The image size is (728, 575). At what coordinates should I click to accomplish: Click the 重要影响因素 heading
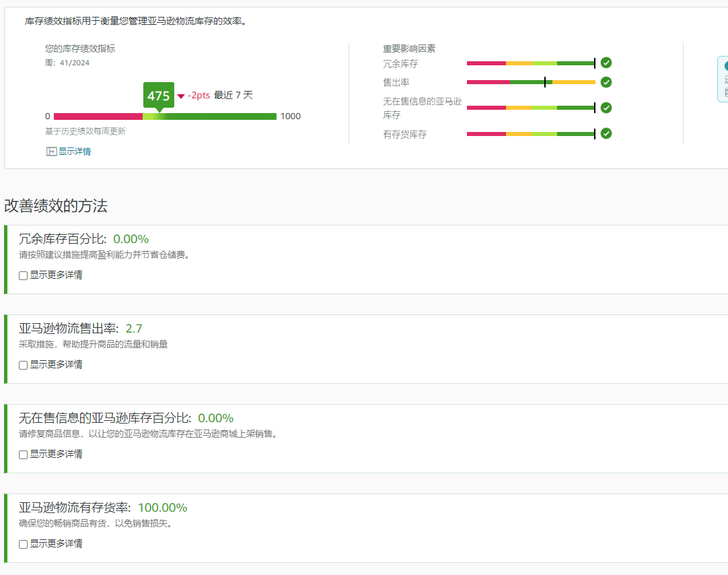point(409,48)
